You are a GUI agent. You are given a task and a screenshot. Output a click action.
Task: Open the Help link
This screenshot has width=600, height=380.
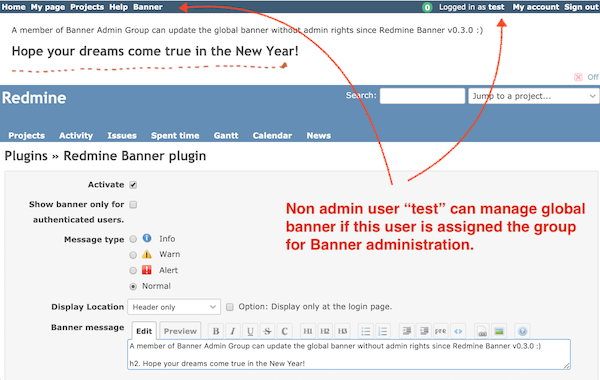(118, 7)
